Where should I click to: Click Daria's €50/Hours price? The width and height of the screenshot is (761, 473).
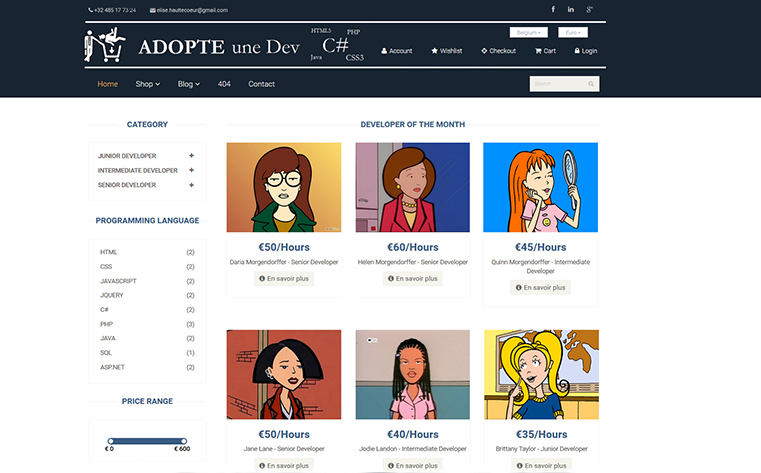(284, 247)
